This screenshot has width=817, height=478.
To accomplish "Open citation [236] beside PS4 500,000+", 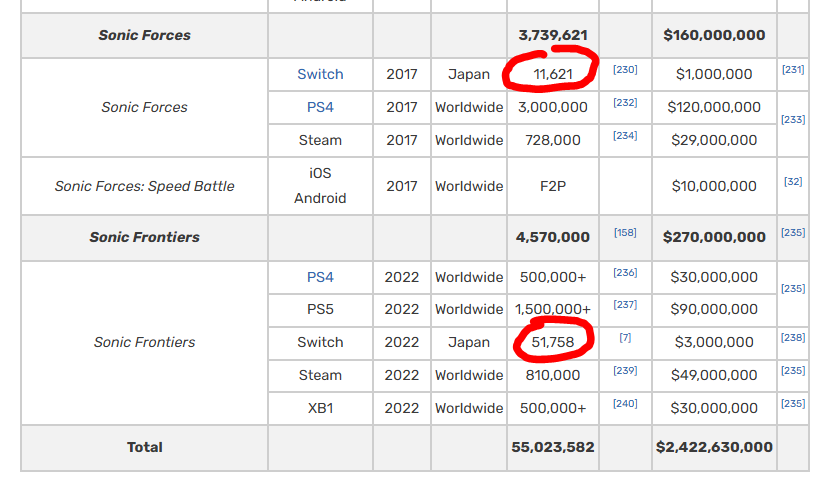I will click(x=625, y=273).
